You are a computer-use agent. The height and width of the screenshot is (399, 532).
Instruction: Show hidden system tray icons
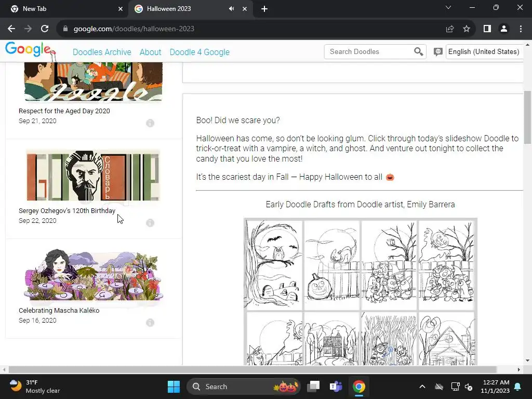tap(422, 387)
